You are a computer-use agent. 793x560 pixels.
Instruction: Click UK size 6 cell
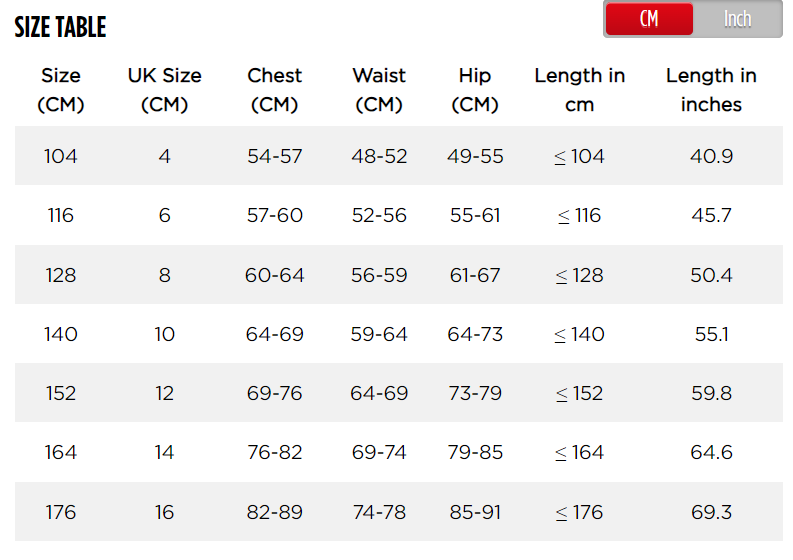pos(164,215)
